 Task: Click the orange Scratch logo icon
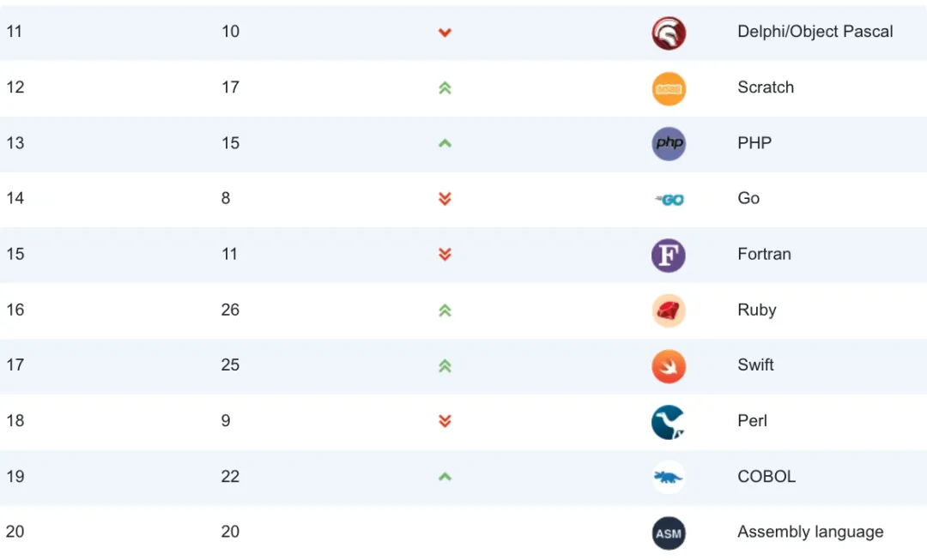pos(669,88)
